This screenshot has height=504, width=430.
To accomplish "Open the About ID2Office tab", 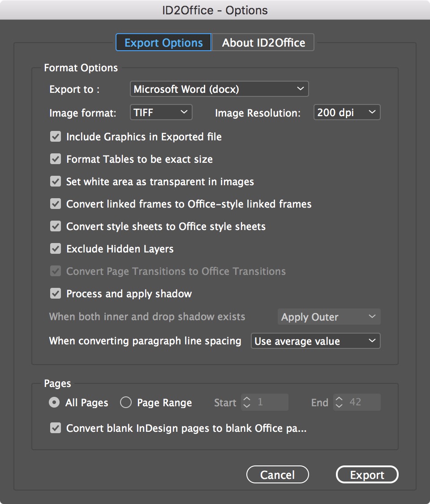I will 263,43.
